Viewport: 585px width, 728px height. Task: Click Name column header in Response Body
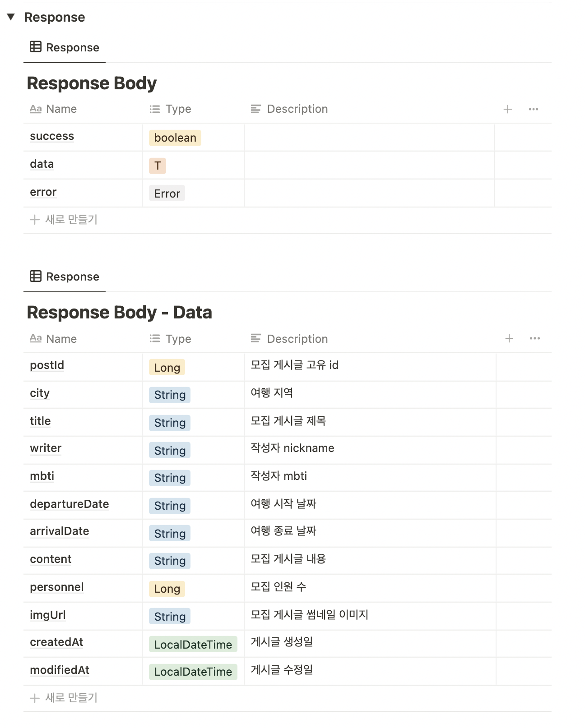pyautogui.click(x=53, y=109)
